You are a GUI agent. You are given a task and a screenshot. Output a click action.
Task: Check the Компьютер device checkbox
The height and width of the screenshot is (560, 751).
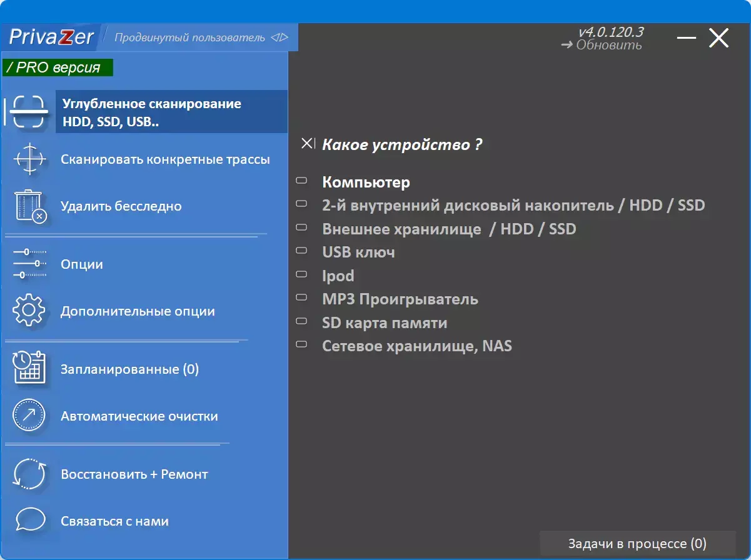[x=302, y=182]
